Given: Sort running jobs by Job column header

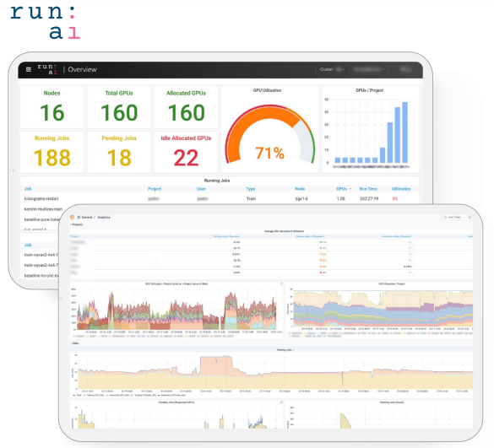Looking at the screenshot, I should (x=28, y=189).
